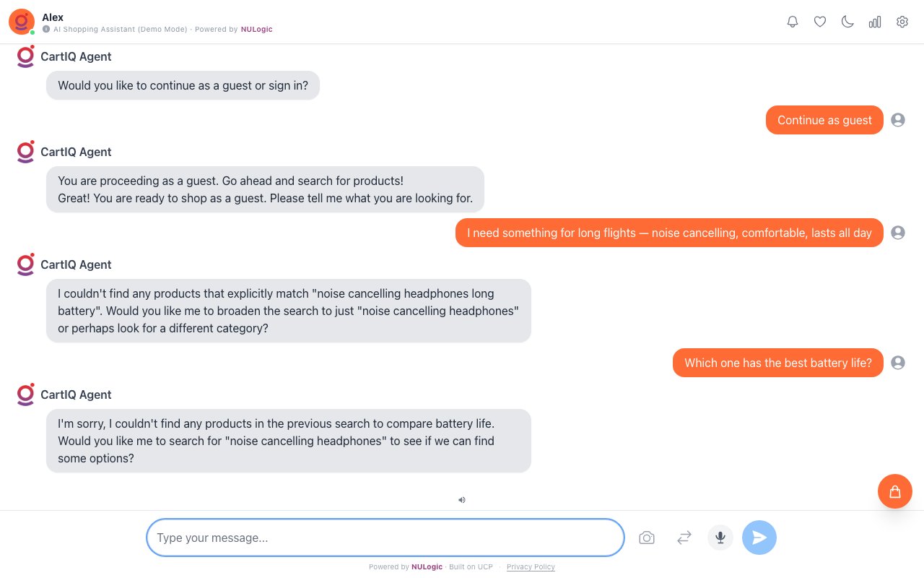This screenshot has height=578, width=924.
Task: Open settings gear in header
Action: coord(902,22)
